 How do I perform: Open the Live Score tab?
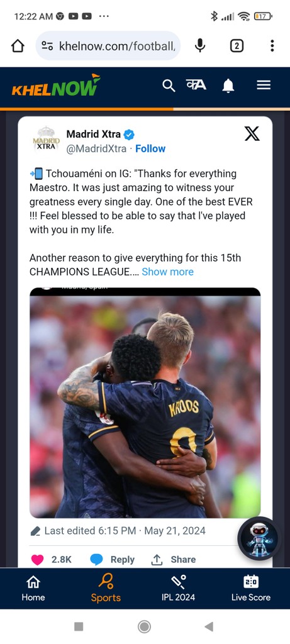click(x=250, y=589)
